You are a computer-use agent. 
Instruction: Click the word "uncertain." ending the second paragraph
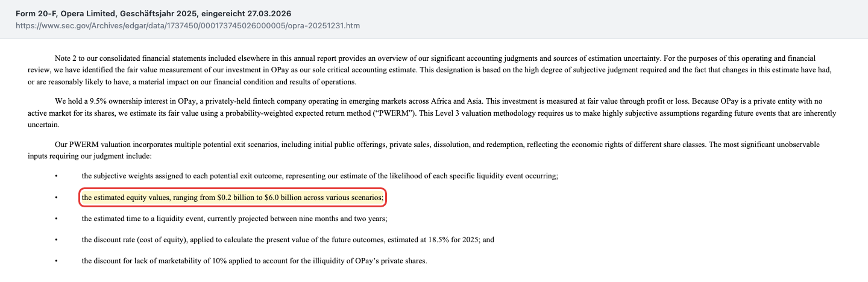(44, 124)
